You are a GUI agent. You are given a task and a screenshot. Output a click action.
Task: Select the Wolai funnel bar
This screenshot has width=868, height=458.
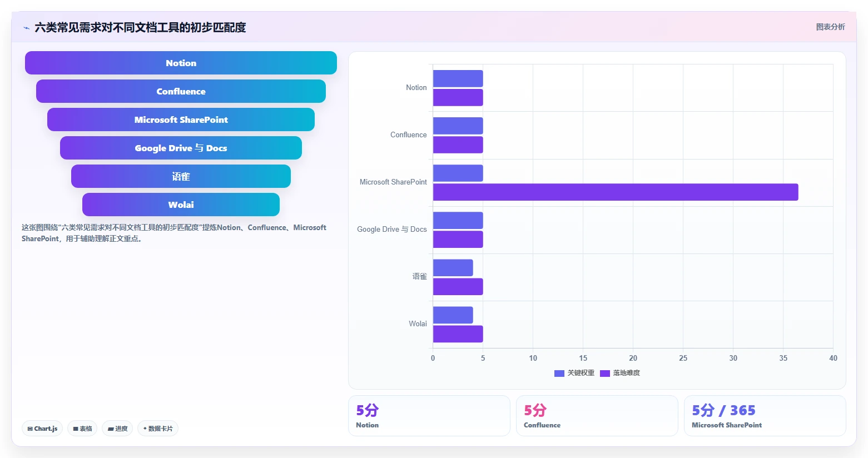click(181, 205)
